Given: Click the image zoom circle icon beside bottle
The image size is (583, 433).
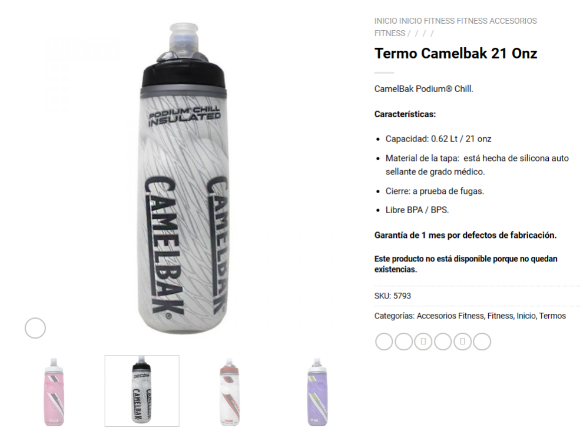Looking at the screenshot, I should pyautogui.click(x=35, y=328).
